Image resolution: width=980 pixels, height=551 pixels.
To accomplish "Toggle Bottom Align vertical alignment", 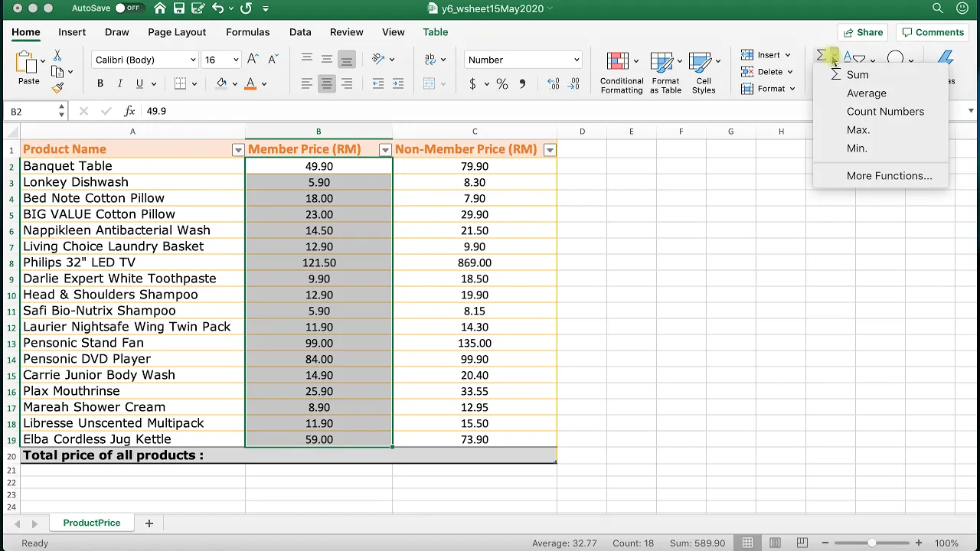I will [347, 59].
